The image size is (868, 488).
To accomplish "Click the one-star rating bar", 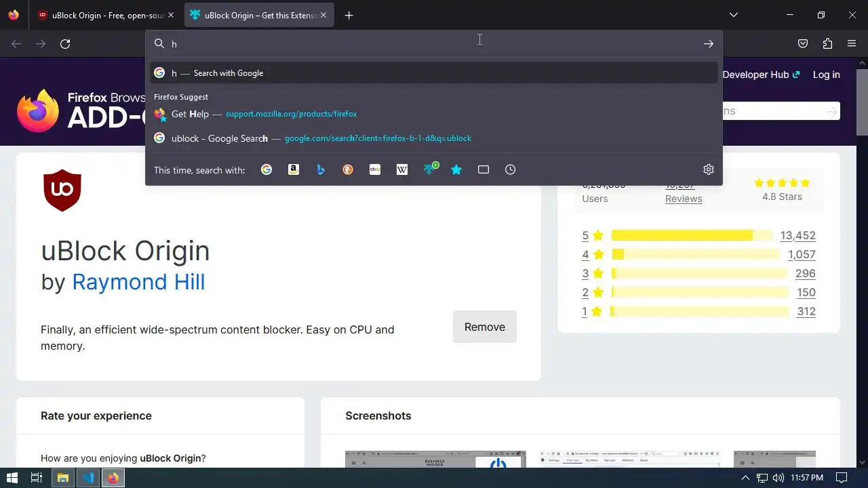I will [x=700, y=311].
